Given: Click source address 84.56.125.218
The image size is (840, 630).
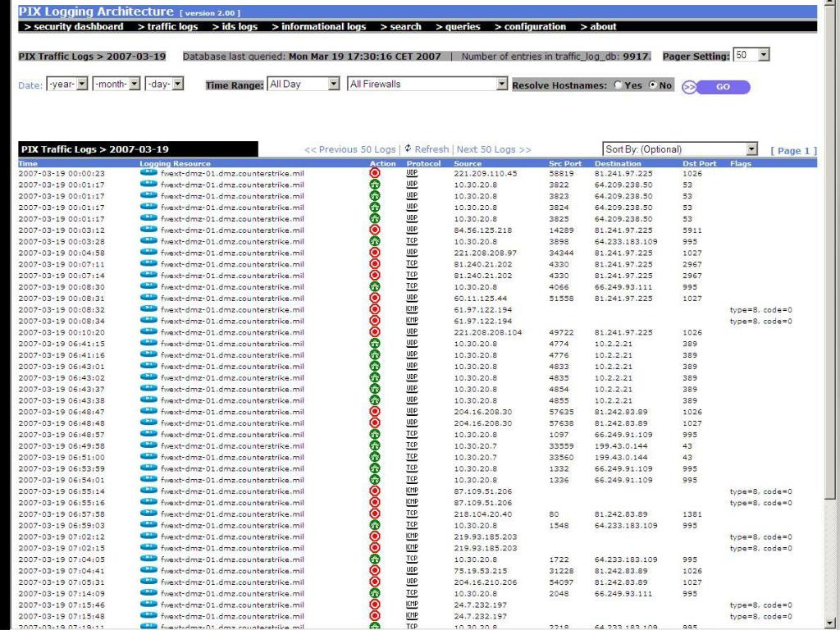Looking at the screenshot, I should [x=482, y=231].
